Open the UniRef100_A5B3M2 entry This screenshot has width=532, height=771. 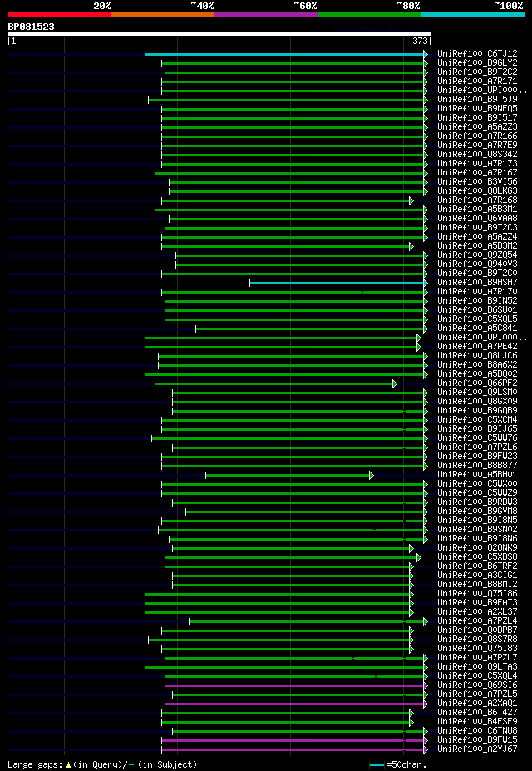pos(477,246)
